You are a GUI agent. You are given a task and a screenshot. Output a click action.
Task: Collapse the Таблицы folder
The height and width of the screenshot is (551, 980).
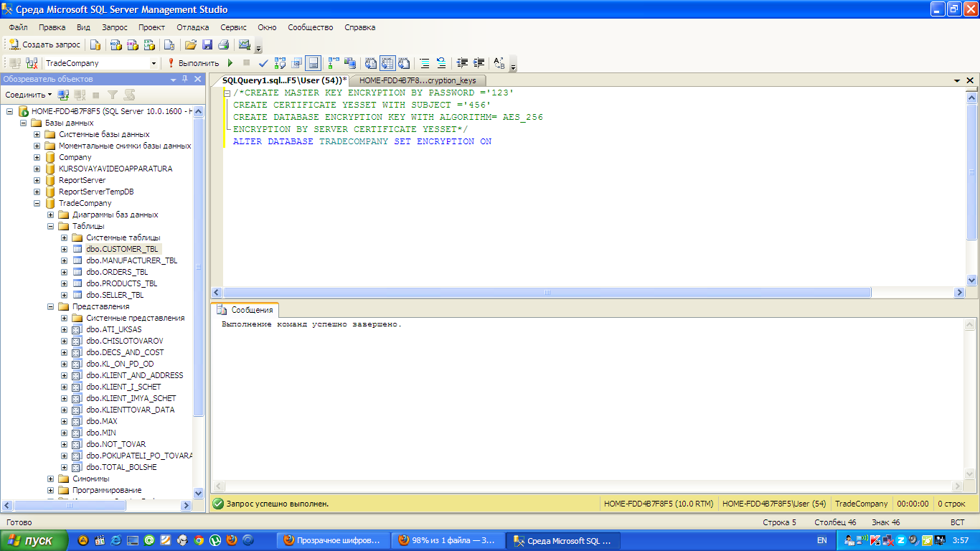[50, 226]
